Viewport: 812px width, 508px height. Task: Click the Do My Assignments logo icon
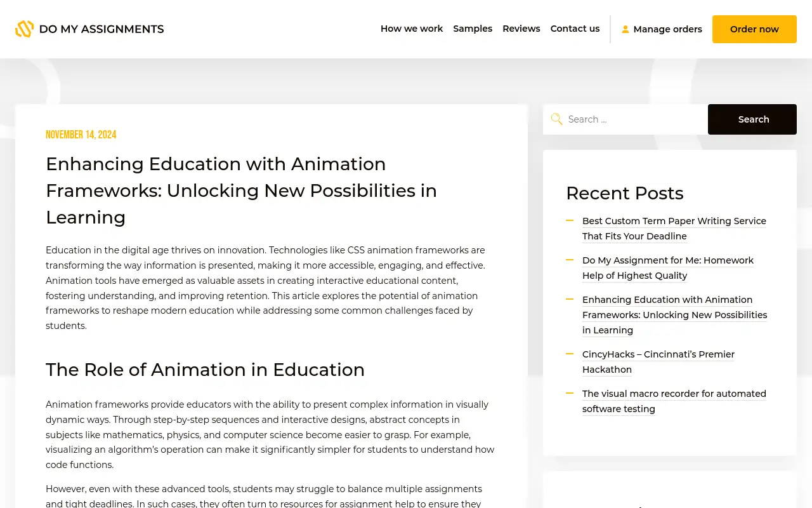(25, 29)
